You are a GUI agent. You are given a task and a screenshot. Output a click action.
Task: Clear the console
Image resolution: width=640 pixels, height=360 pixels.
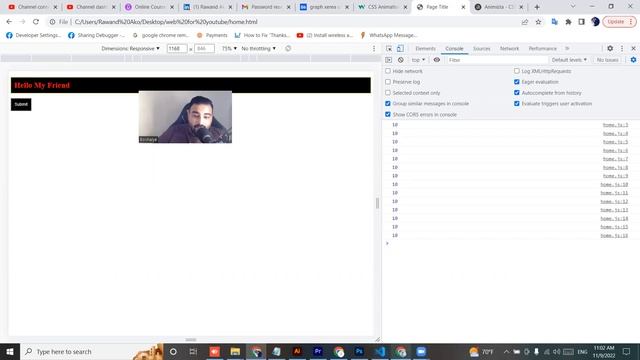(401, 60)
